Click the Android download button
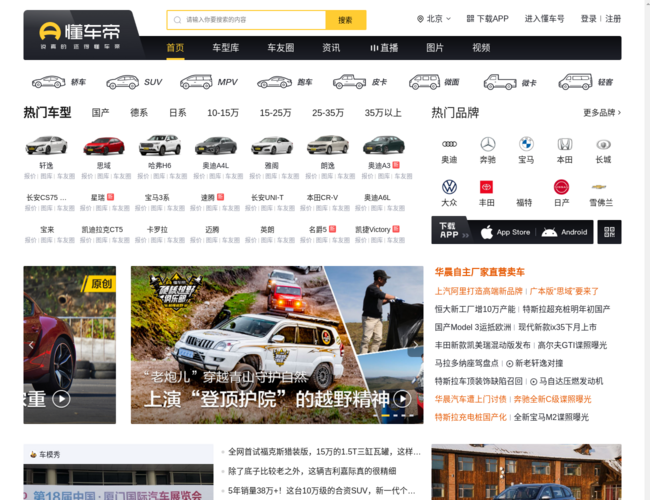This screenshot has width=650, height=500. click(x=564, y=232)
